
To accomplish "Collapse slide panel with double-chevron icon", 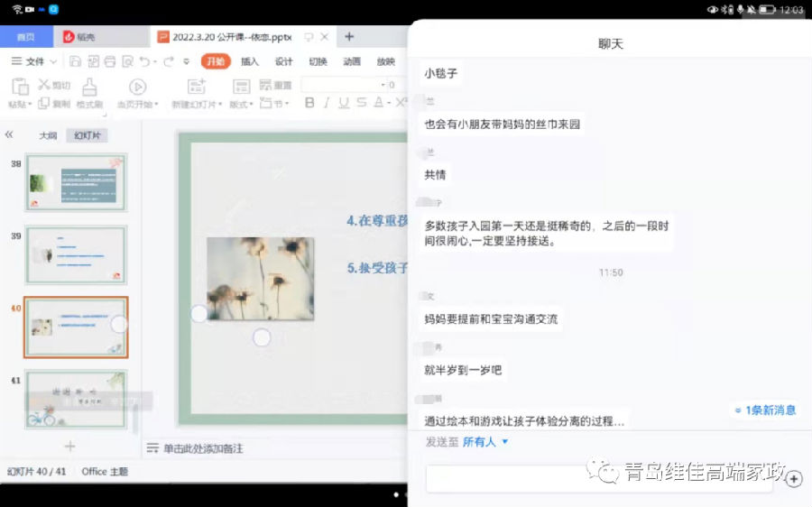I will [x=10, y=134].
